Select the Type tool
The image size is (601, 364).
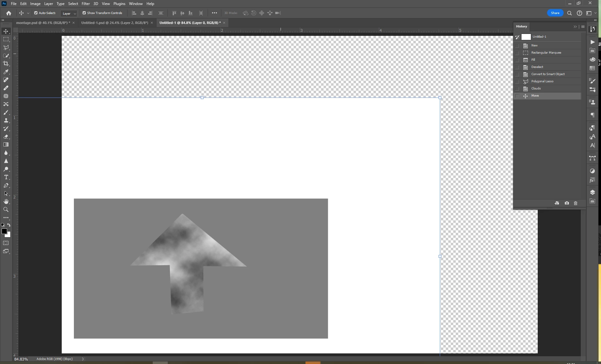point(6,177)
